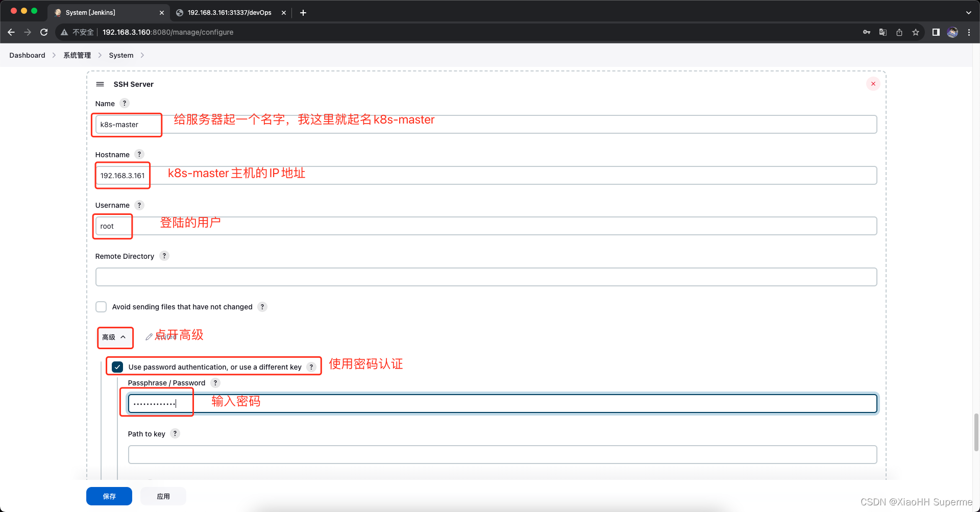Open a new browser tab
The image size is (980, 512).
[303, 13]
